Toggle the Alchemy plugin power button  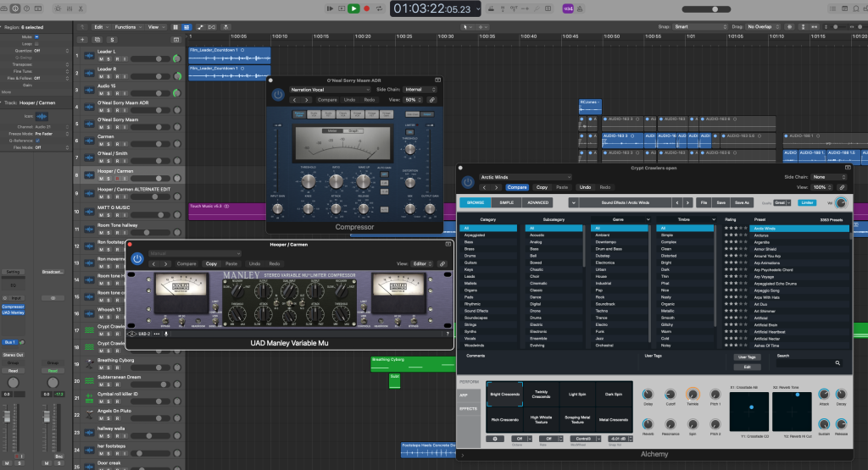tap(467, 181)
